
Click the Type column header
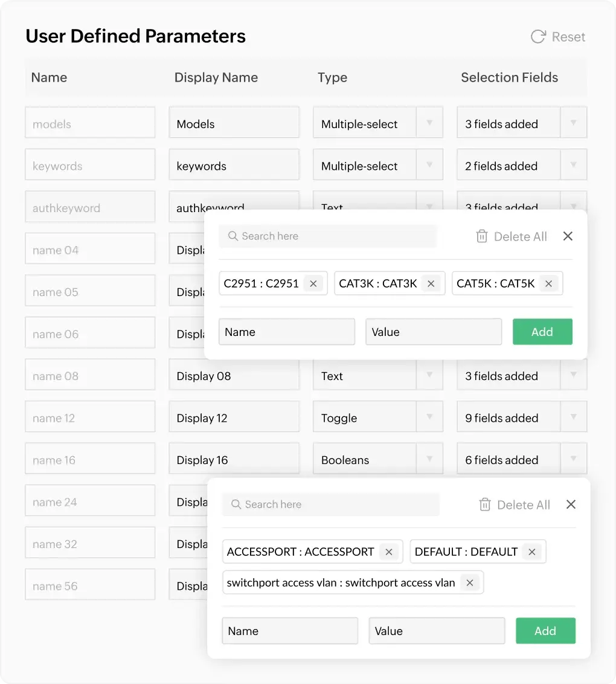[x=332, y=78]
